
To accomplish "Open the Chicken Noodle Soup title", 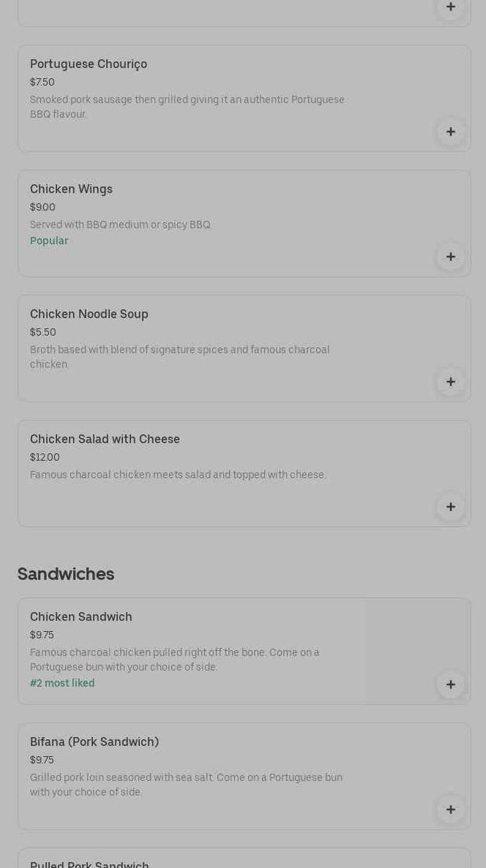I will pyautogui.click(x=89, y=314).
